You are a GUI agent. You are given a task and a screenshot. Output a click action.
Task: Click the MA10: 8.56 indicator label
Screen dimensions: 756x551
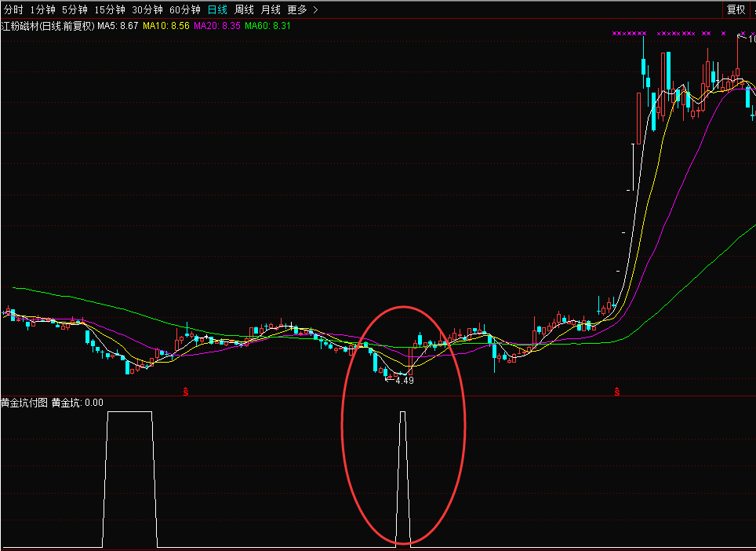[x=165, y=26]
